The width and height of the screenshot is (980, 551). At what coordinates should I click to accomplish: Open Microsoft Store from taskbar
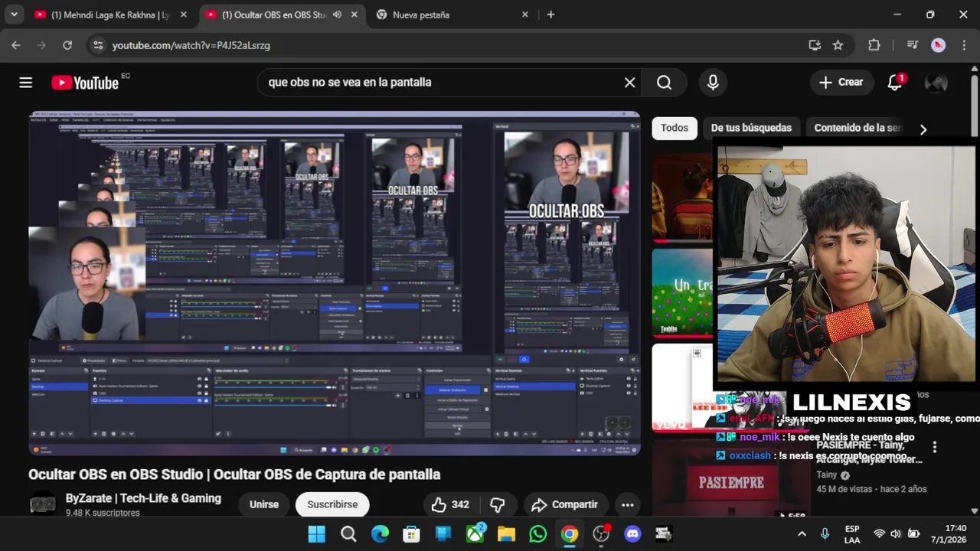click(411, 533)
